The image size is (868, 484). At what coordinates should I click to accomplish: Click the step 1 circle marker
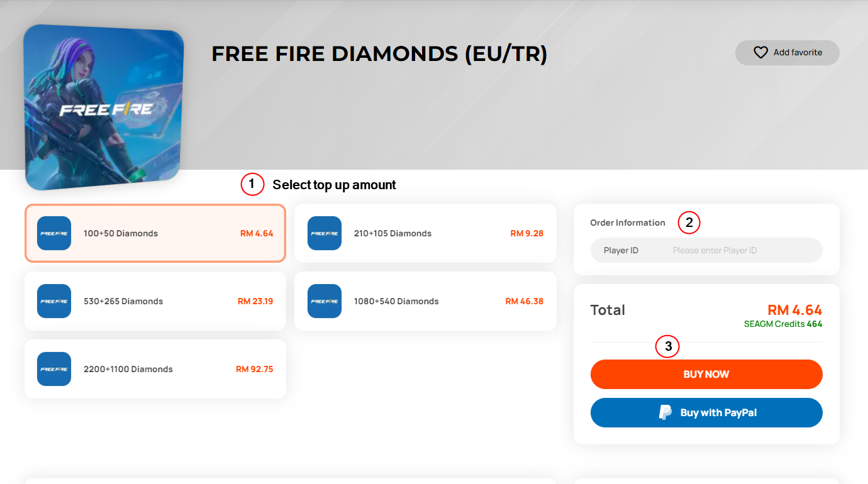pos(252,184)
